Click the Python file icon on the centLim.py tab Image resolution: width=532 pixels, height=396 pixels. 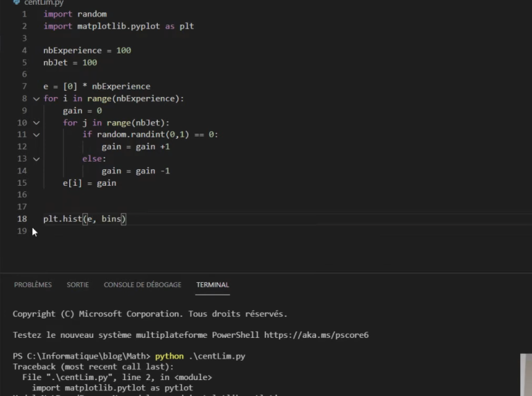(17, 3)
